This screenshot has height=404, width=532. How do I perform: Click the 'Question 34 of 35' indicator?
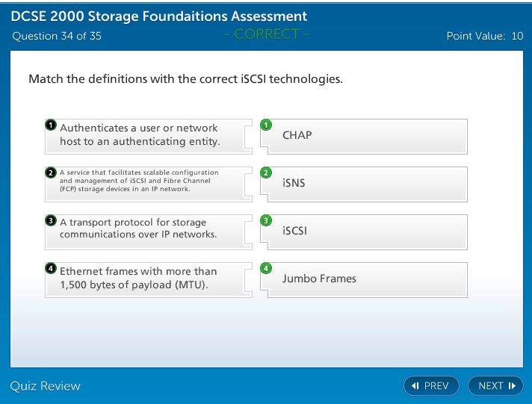(57, 36)
